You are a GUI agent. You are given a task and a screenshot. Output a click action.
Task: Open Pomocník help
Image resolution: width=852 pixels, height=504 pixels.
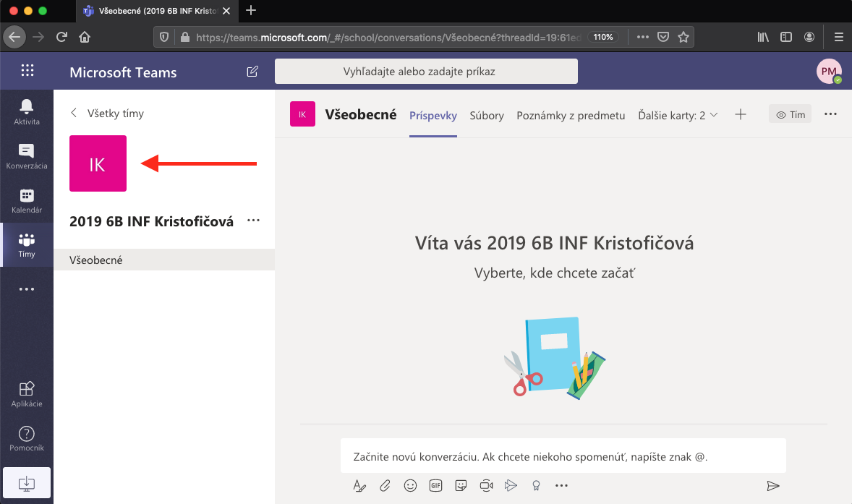(x=27, y=438)
